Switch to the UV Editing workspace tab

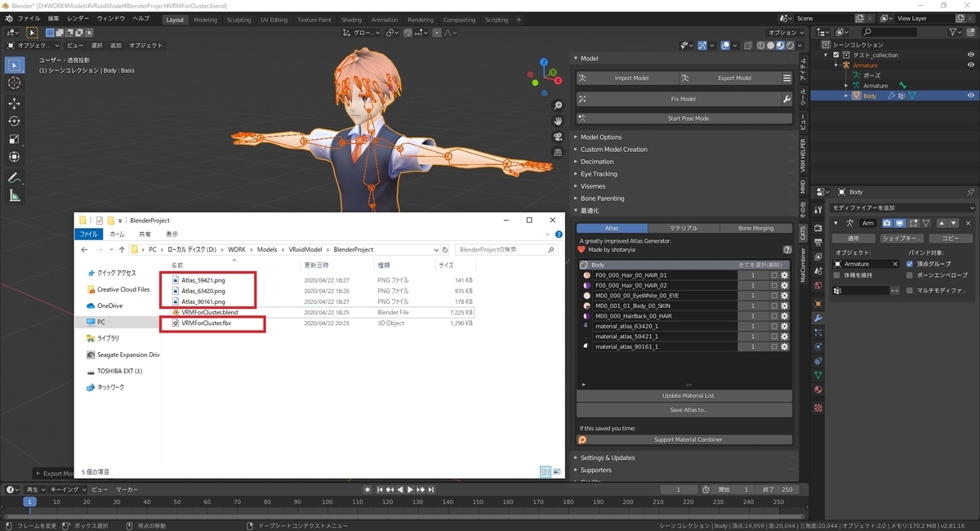click(274, 20)
